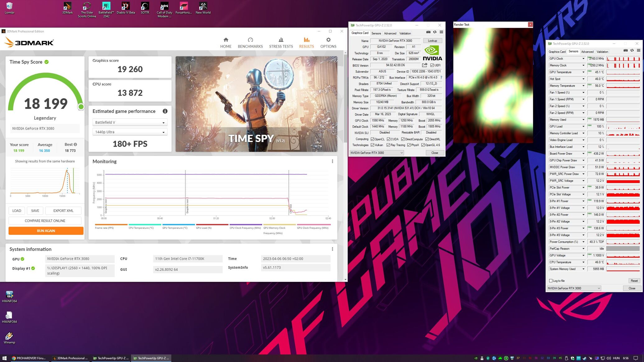This screenshot has width=644, height=362.
Task: Click the EXPORT XML button
Action: [x=63, y=211]
